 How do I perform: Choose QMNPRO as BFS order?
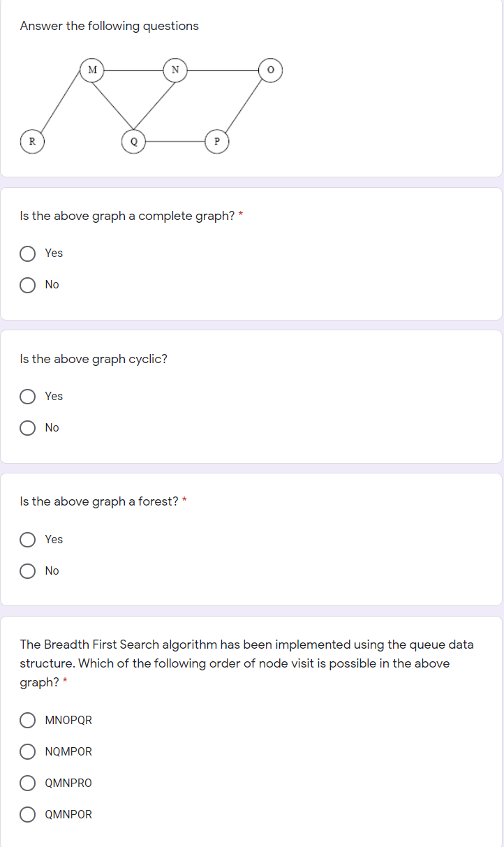point(28,783)
